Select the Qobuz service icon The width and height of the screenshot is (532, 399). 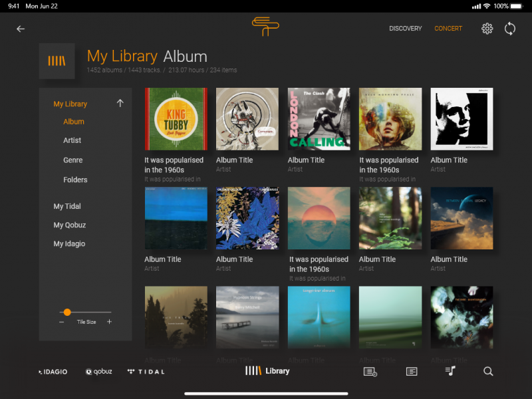coord(98,371)
